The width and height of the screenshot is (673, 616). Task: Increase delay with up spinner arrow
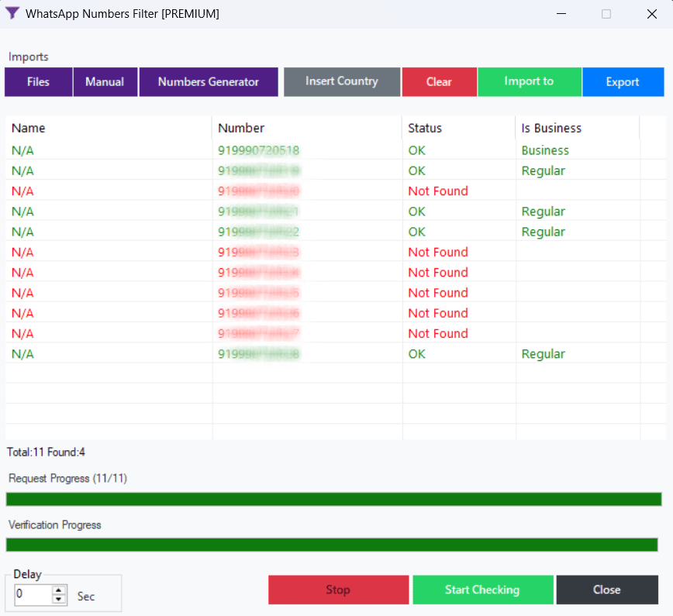pyautogui.click(x=59, y=590)
